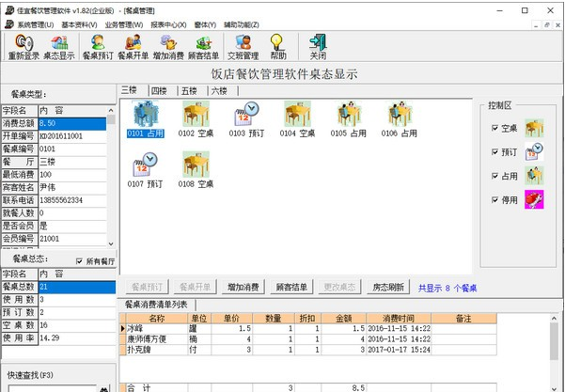Click the 重新登录 toolbar icon
Screen dimensions: 565x392
pos(24,47)
